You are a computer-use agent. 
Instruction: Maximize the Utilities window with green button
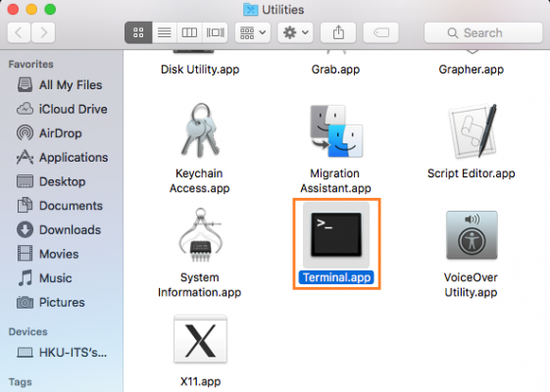[50, 10]
